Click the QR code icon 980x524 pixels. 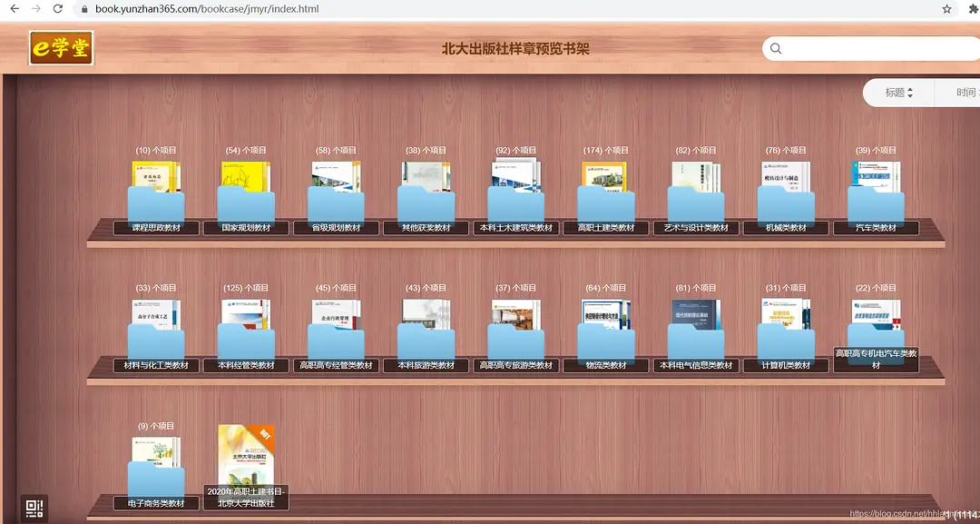click(x=34, y=509)
